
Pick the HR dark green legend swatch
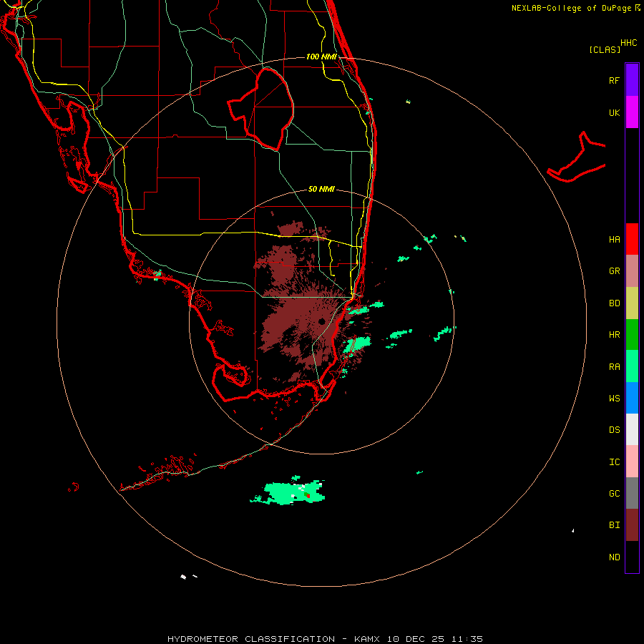[x=632, y=335]
